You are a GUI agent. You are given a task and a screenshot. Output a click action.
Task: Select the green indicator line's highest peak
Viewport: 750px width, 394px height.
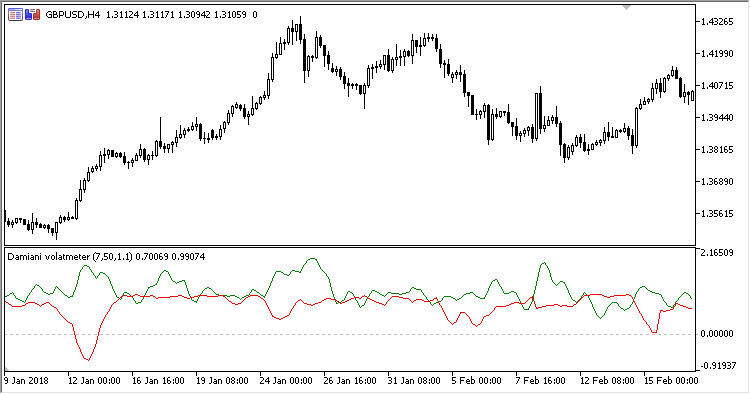(312, 259)
